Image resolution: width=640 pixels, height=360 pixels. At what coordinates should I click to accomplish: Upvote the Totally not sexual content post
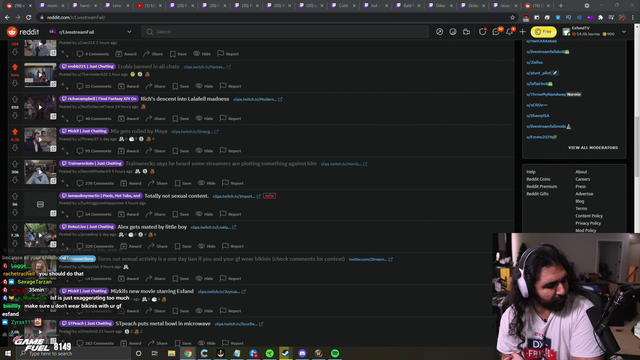point(15,196)
